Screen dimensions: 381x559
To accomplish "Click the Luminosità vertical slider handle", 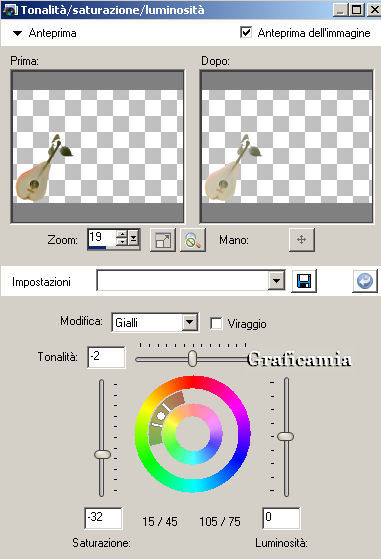I will point(285,436).
